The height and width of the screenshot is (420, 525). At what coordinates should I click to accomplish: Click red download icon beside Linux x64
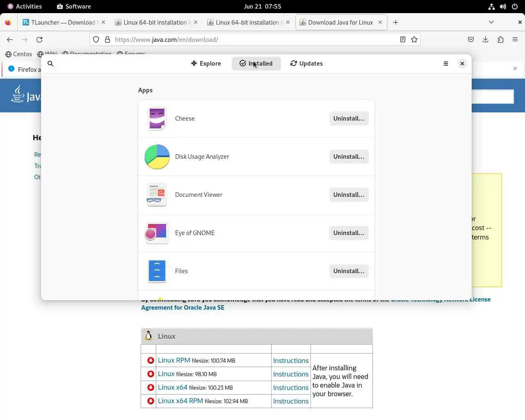pyautogui.click(x=151, y=388)
